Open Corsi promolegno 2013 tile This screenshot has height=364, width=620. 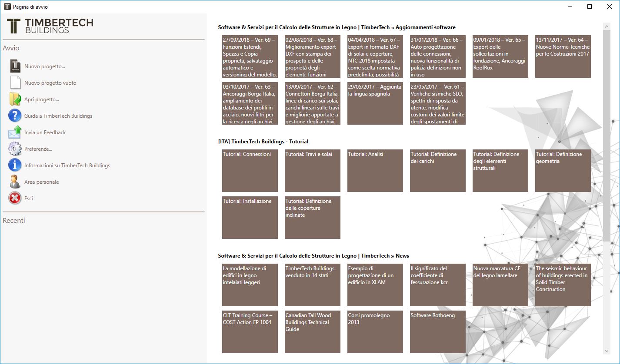pos(375,332)
